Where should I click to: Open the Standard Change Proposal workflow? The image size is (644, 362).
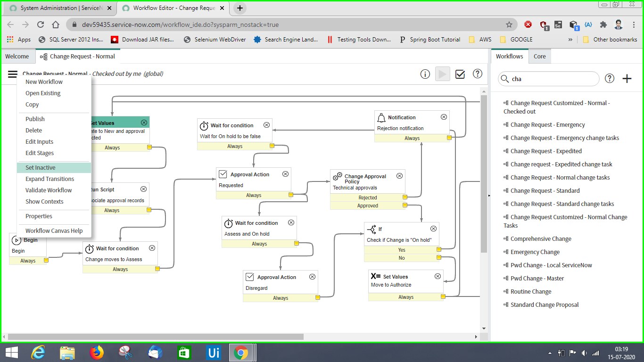(541, 304)
